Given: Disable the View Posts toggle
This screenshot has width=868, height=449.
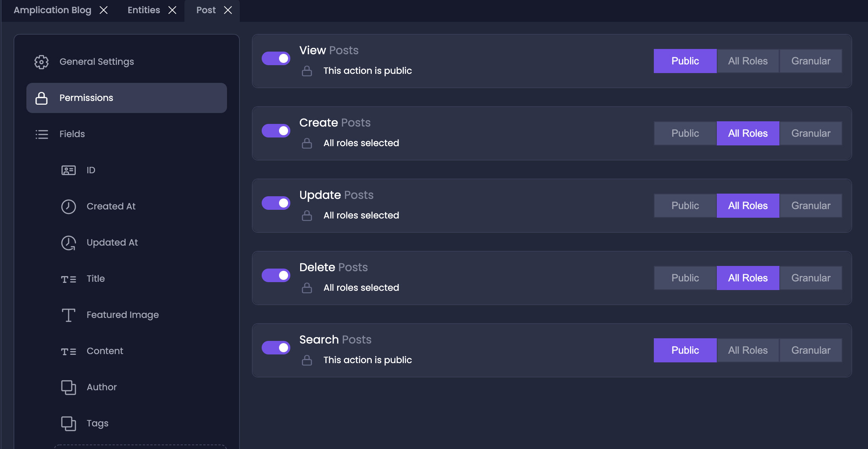Looking at the screenshot, I should click(276, 58).
